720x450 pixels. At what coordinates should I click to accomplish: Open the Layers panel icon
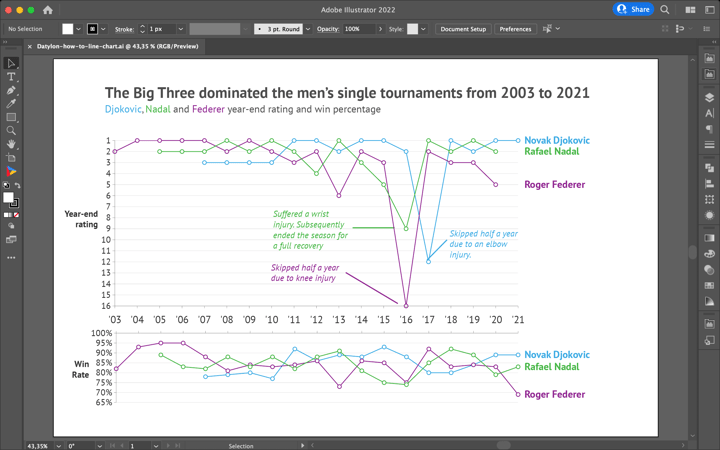[x=709, y=97]
